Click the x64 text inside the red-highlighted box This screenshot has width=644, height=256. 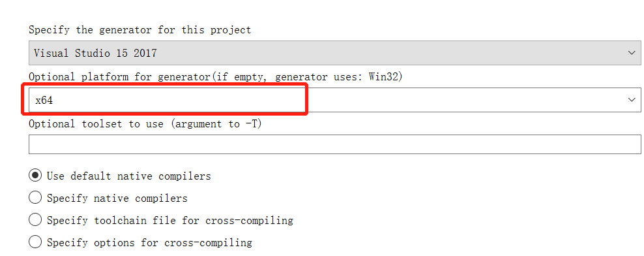44,100
